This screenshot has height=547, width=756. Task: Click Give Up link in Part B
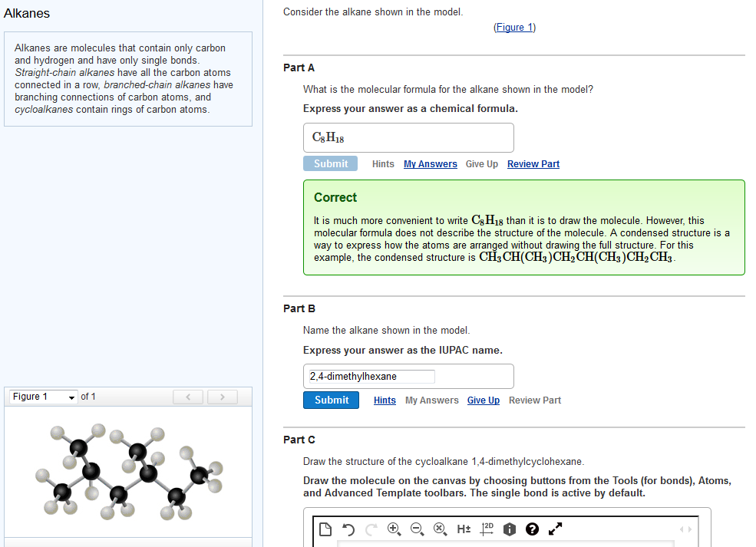coord(483,400)
